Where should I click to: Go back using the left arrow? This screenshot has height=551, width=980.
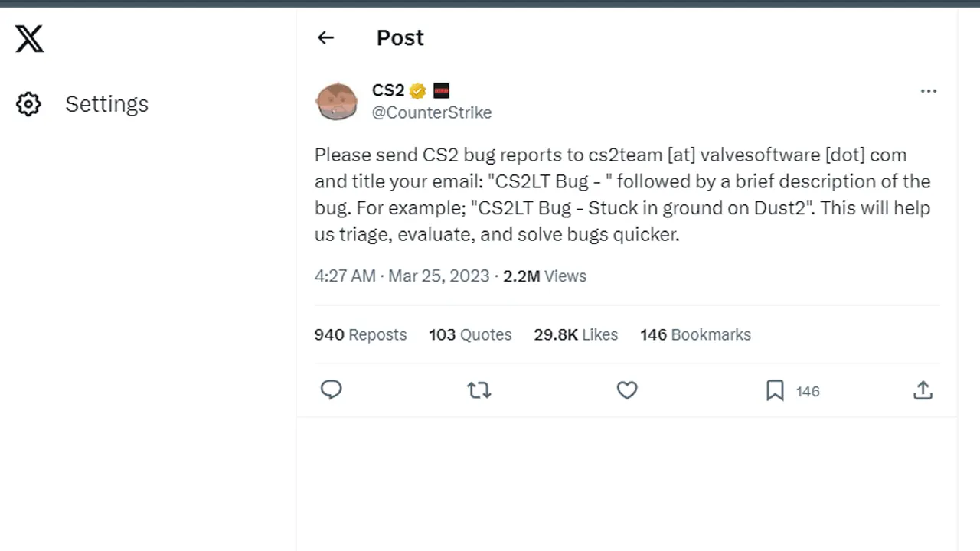[326, 37]
